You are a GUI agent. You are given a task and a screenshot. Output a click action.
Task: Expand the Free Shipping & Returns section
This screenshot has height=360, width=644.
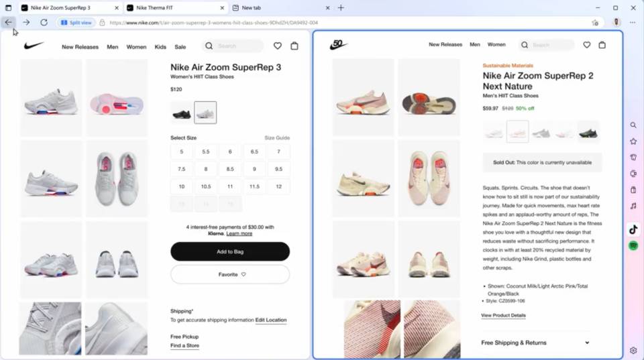[x=536, y=343]
